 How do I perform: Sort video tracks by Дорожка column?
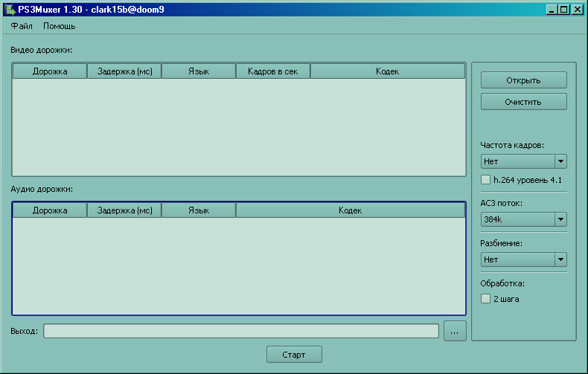pyautogui.click(x=50, y=71)
